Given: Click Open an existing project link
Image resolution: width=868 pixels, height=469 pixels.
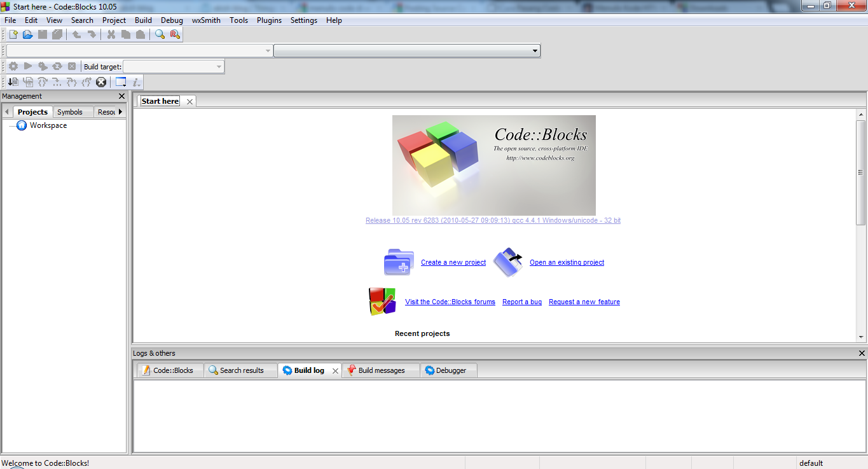Looking at the screenshot, I should coord(567,262).
